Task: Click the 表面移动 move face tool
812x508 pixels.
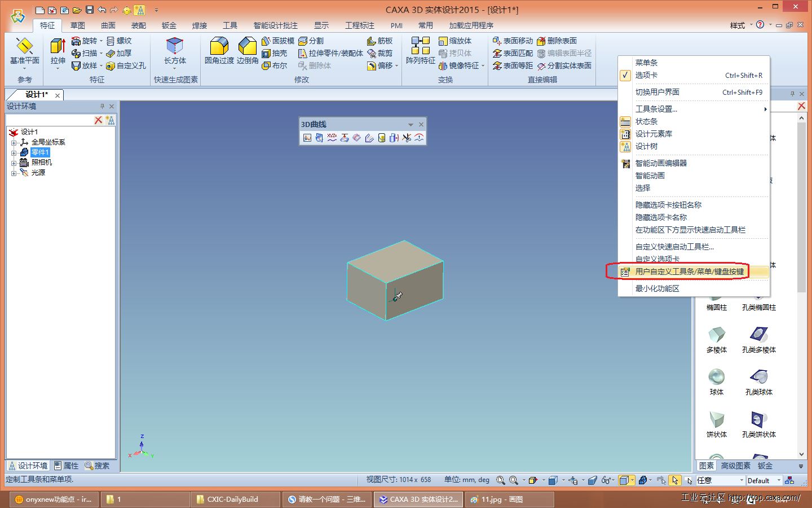Action: tap(513, 41)
